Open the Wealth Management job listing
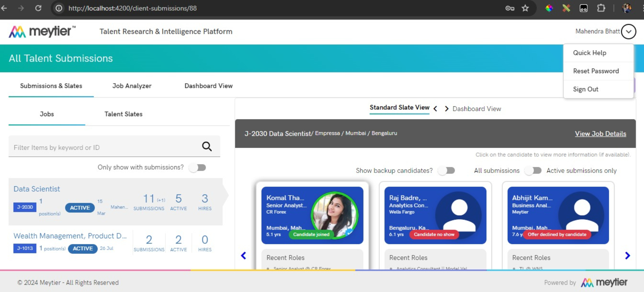 (70, 236)
